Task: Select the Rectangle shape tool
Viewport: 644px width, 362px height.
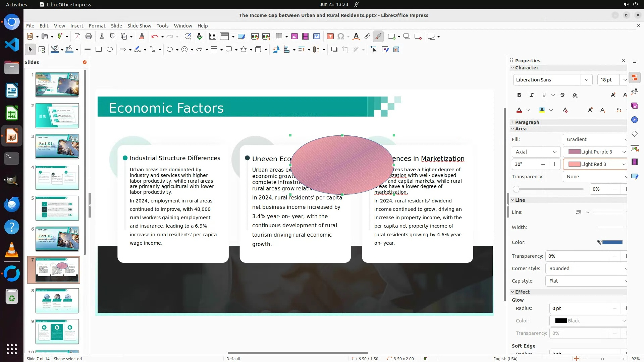Action: click(x=99, y=50)
